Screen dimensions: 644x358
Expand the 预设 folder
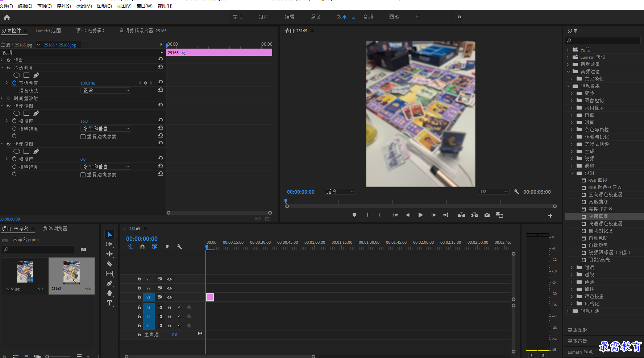tap(568, 50)
